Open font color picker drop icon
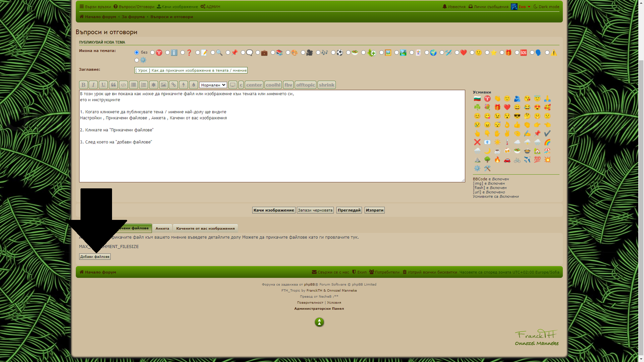644x362 pixels. click(194, 85)
